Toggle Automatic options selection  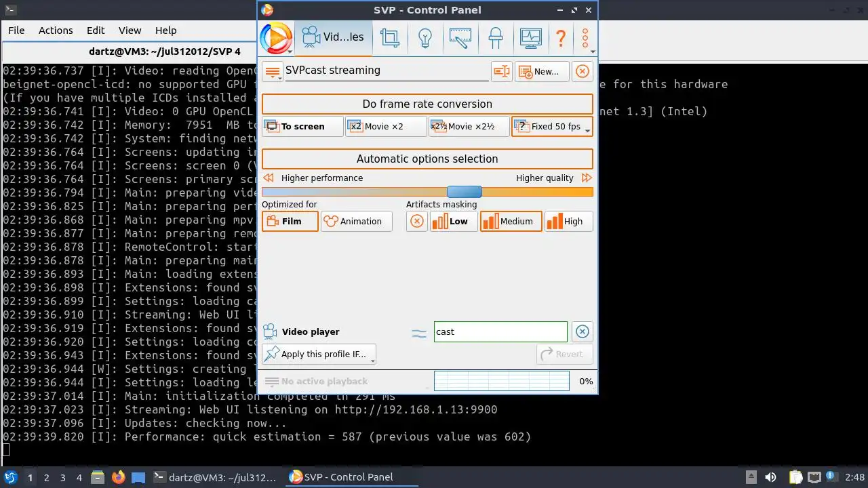(x=427, y=159)
